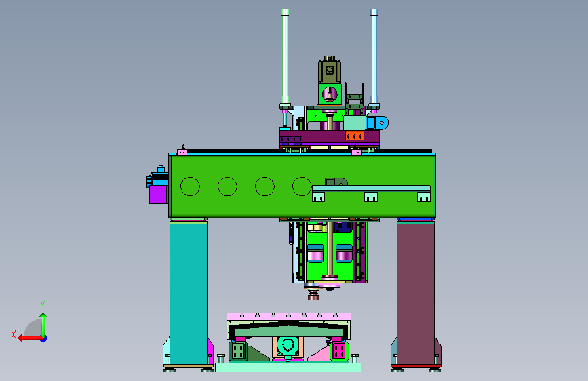Click the red X-axis arrow on the triad

coord(30,338)
